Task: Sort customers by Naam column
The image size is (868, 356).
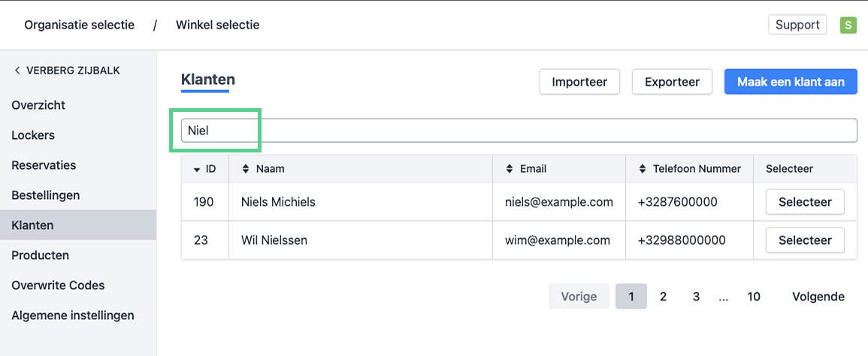Action: coord(245,169)
